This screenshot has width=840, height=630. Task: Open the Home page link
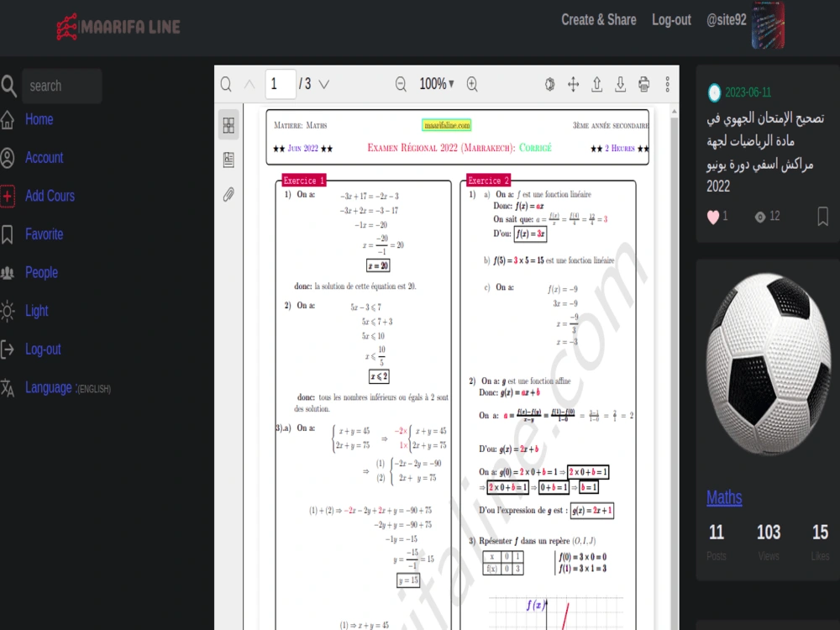[x=39, y=119]
